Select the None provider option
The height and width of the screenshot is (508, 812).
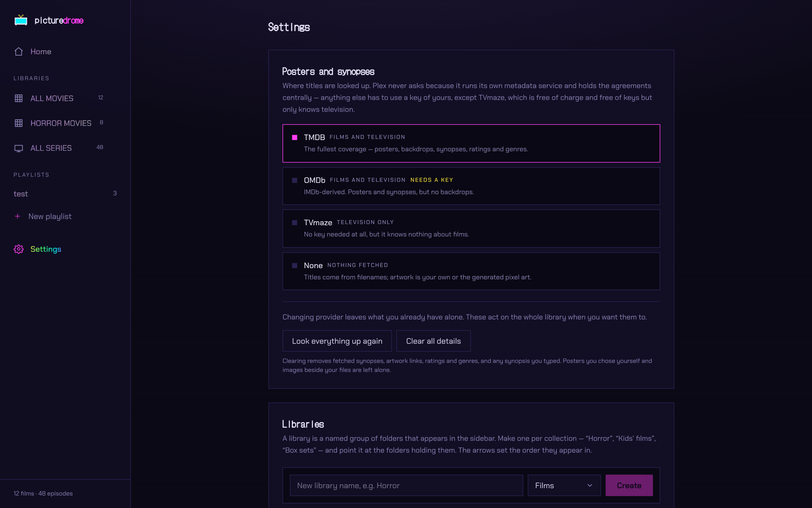pos(471,271)
